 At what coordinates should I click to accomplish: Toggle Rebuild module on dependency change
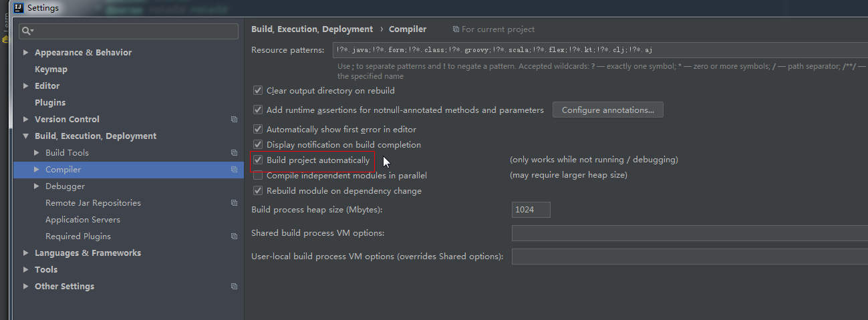coord(258,191)
